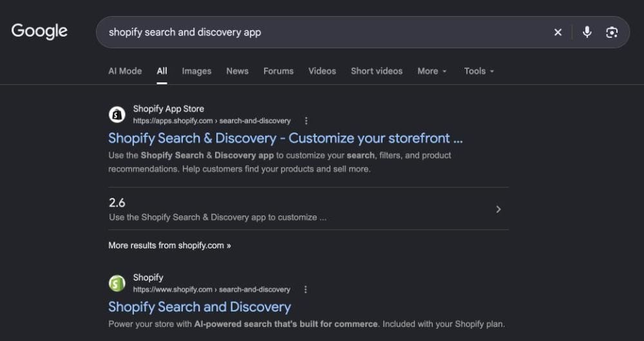Switch to Forums tab
This screenshot has width=644, height=341.
278,71
